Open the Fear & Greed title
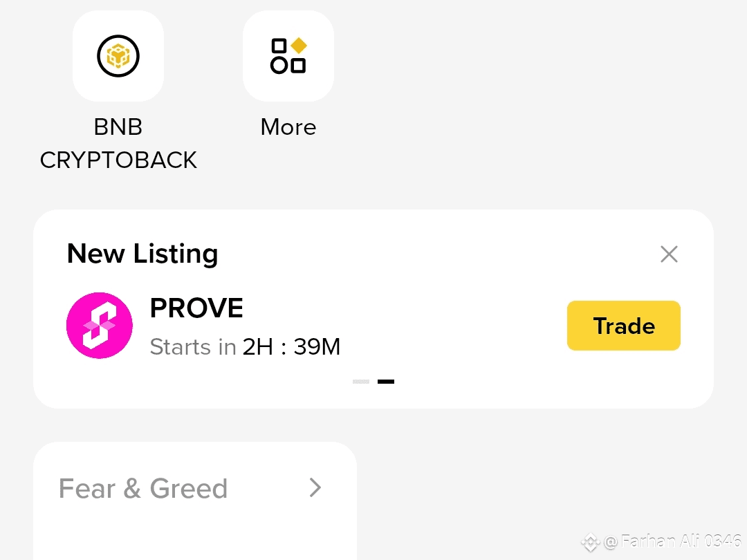 coord(143,489)
